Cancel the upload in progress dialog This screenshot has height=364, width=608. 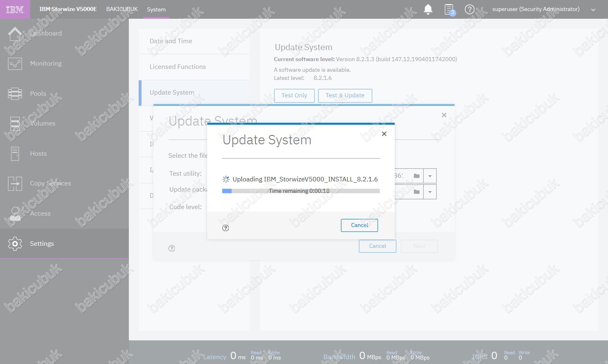tap(359, 225)
